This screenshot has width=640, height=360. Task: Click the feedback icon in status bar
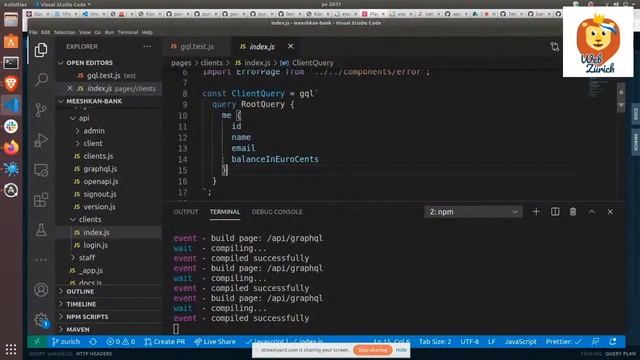tap(596, 342)
